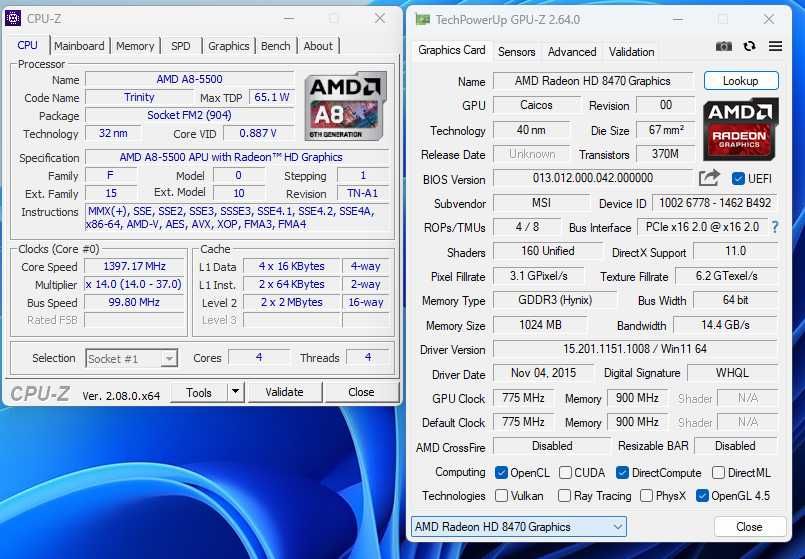Open the Validation tab in GPU-Z
This screenshot has height=559, width=805.
pyautogui.click(x=631, y=52)
